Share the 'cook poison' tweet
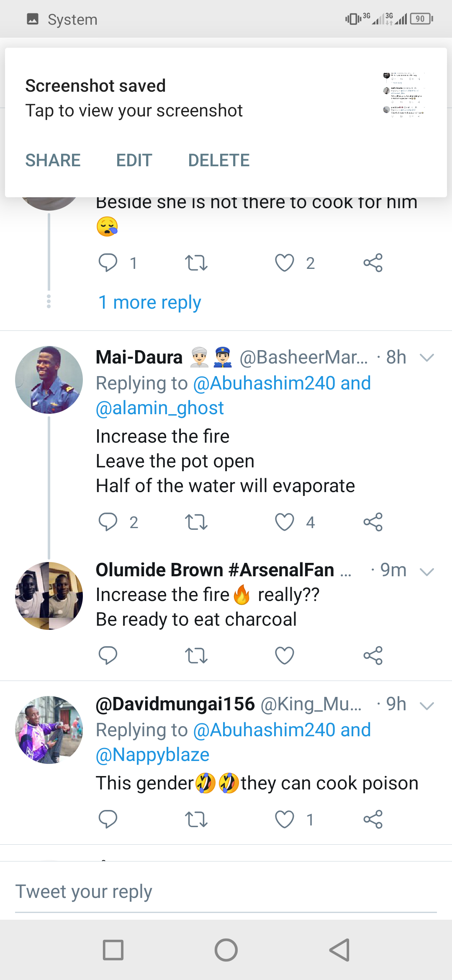The height and width of the screenshot is (980, 452). click(373, 820)
